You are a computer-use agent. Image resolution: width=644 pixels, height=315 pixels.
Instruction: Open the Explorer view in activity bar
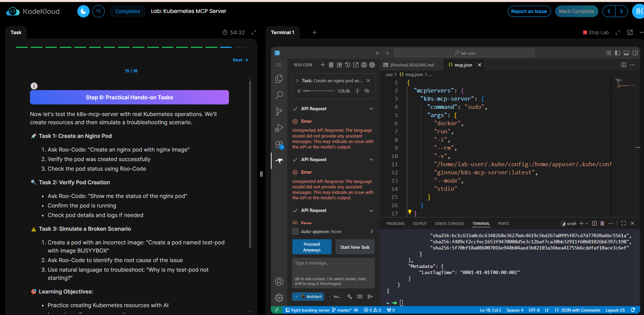click(x=279, y=79)
